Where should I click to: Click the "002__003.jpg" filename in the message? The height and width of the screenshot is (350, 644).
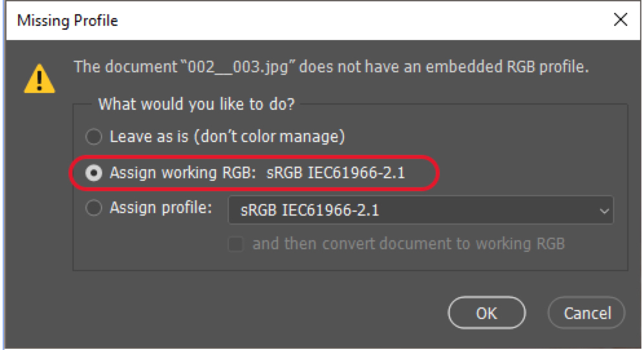tap(239, 67)
